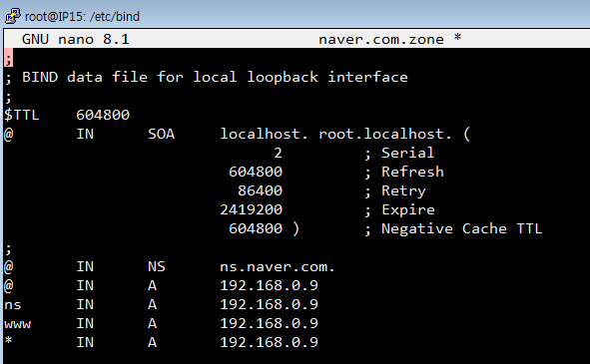Click root.localhost. in the SOA line
The image size is (590, 364).
click(x=385, y=134)
